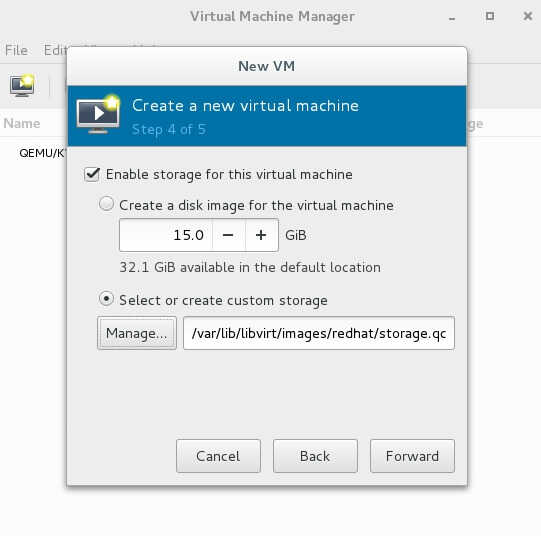
Task: Click the 'New VM' dialog title
Action: point(267,66)
